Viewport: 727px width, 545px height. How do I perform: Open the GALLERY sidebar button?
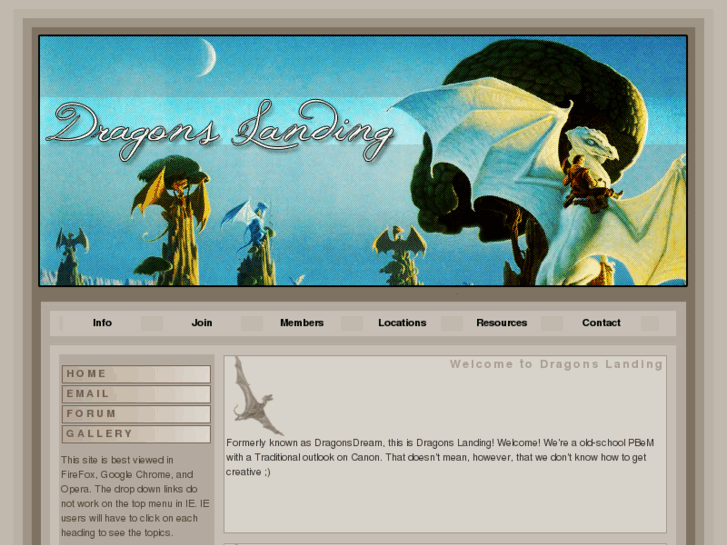136,434
